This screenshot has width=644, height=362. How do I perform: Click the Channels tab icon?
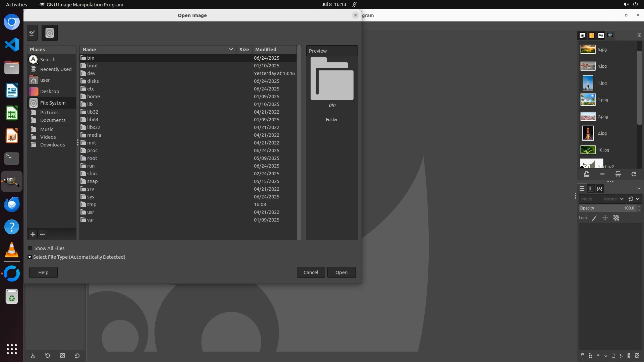point(591,189)
